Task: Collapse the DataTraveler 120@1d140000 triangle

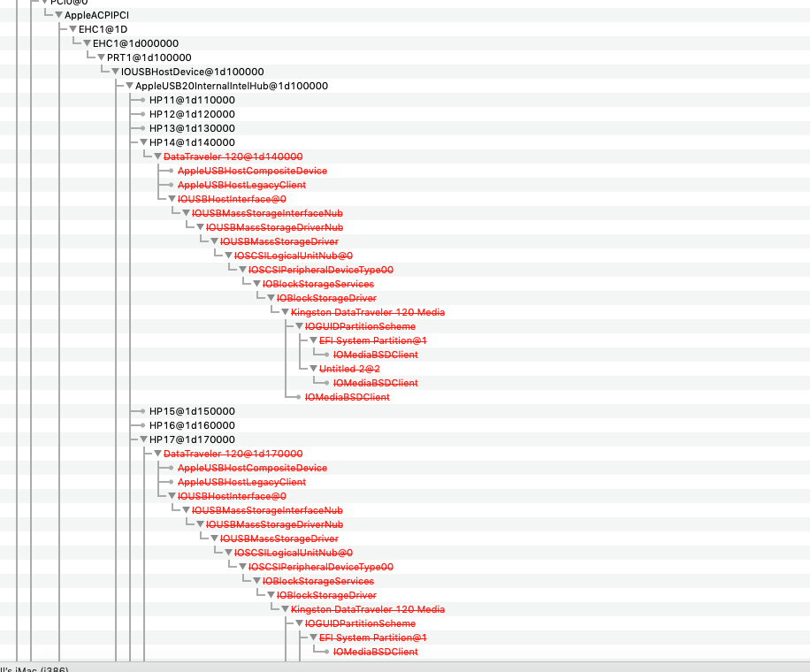Action: point(158,157)
